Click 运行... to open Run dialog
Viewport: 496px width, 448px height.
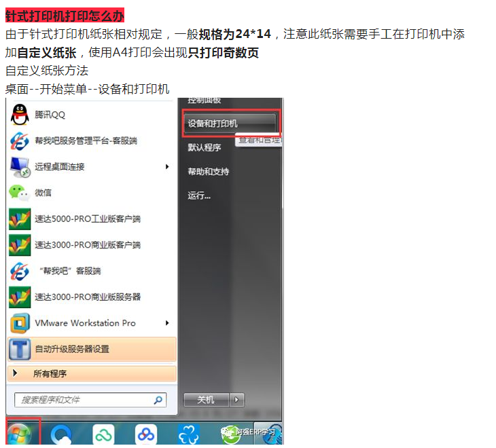click(199, 195)
